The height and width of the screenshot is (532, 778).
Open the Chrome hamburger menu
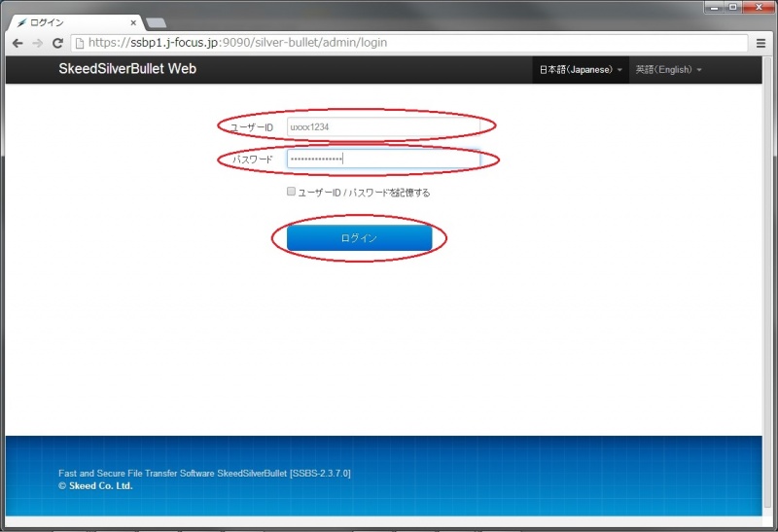tap(760, 43)
